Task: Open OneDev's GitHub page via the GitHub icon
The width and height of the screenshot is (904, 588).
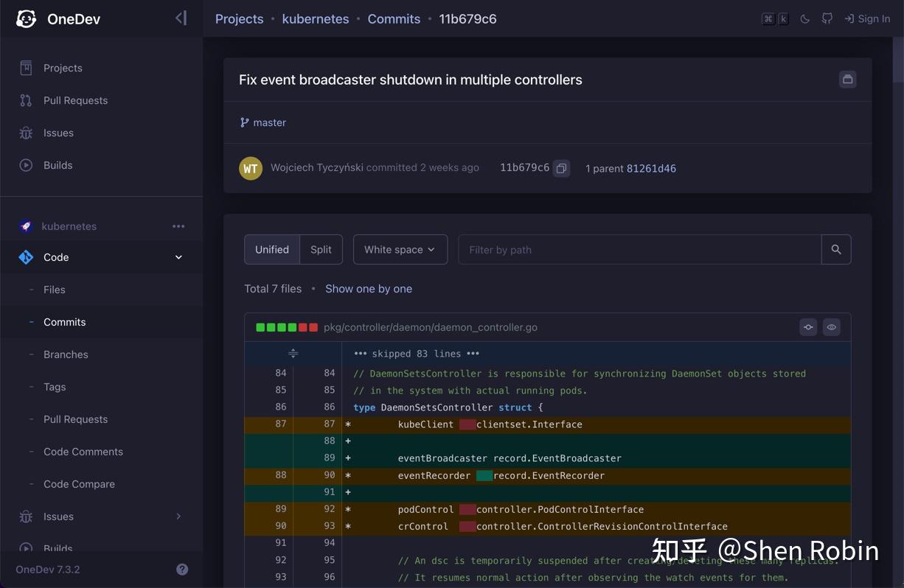Action: 827,18
